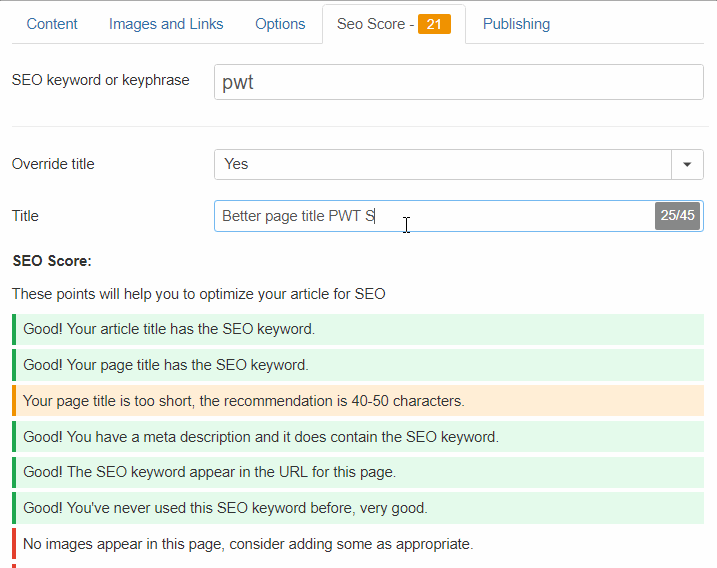Open the Override title dropdown

coord(459,164)
